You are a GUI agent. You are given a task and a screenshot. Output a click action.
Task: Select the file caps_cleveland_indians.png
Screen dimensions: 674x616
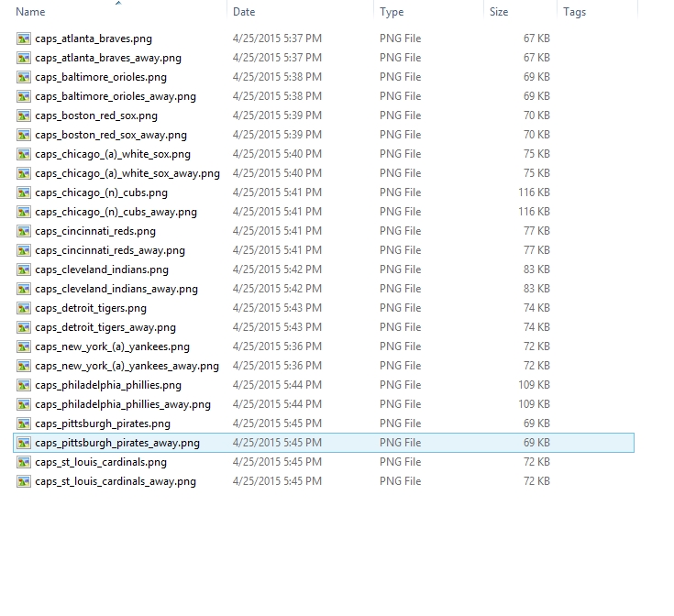point(102,269)
